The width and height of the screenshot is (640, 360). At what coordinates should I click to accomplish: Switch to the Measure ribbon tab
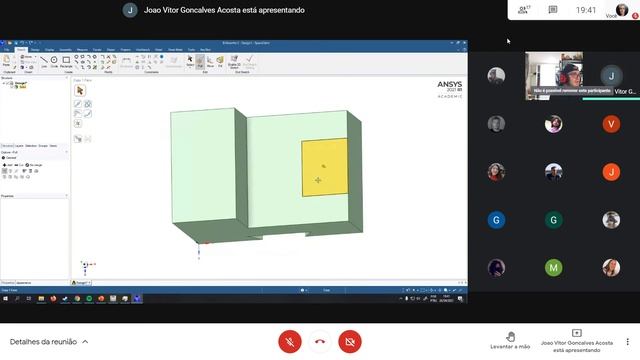pyautogui.click(x=82, y=49)
